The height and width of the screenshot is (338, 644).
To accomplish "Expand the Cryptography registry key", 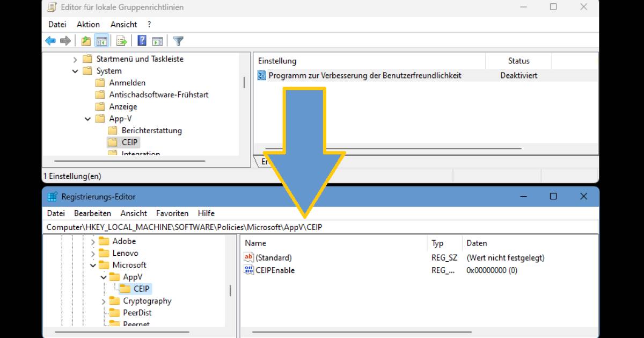I will pyautogui.click(x=104, y=301).
